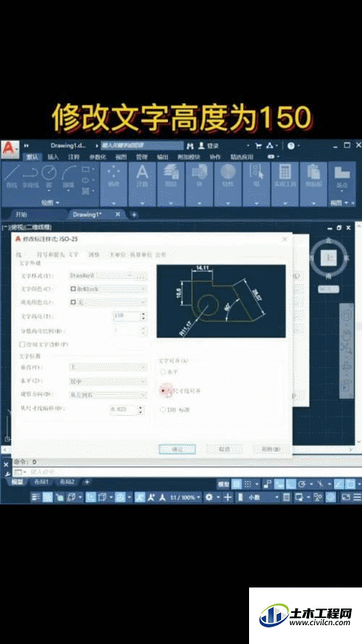
Task: Select Horizontal (水平) text alignment radio
Action: click(x=162, y=372)
